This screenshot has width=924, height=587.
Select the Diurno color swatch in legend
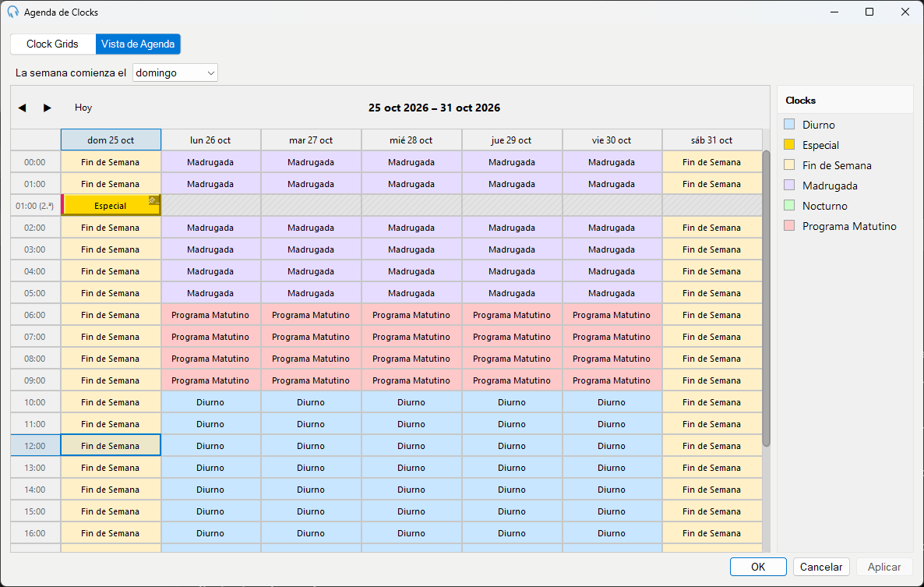(x=789, y=125)
